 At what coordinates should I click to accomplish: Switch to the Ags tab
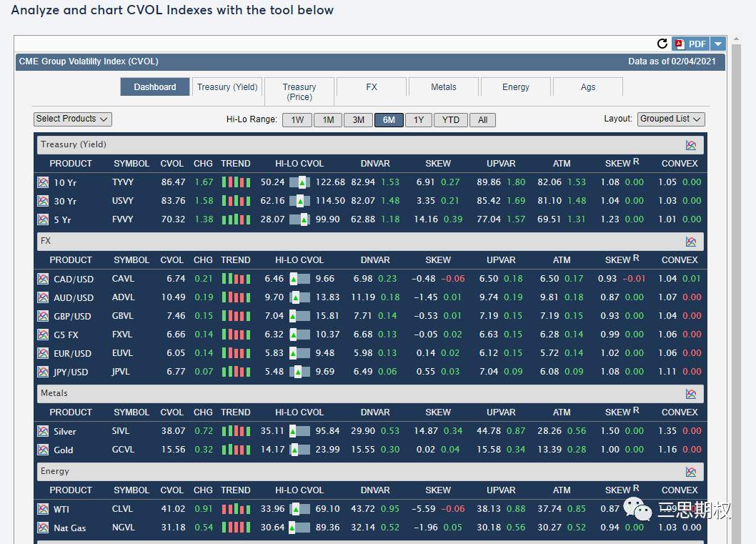[x=588, y=86]
